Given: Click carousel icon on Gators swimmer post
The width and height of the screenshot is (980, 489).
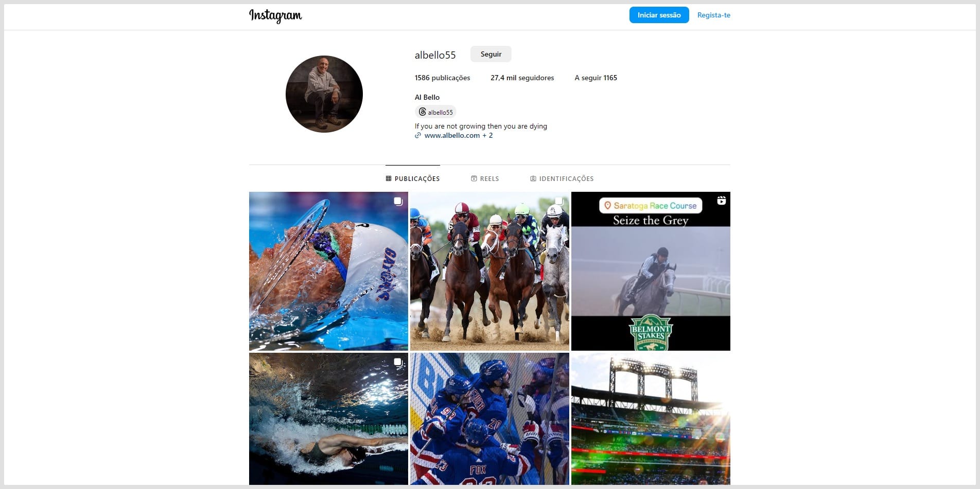Looking at the screenshot, I should [398, 201].
